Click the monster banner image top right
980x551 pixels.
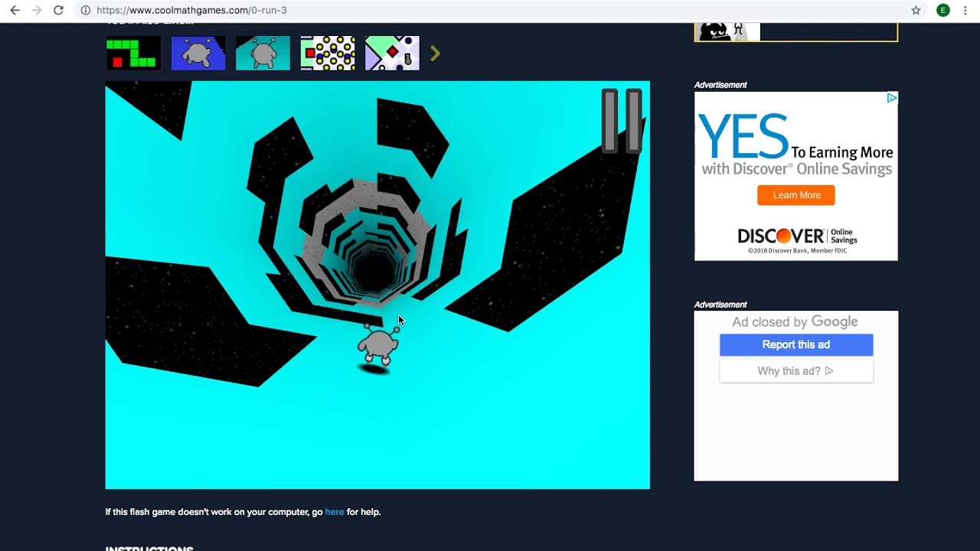point(795,32)
